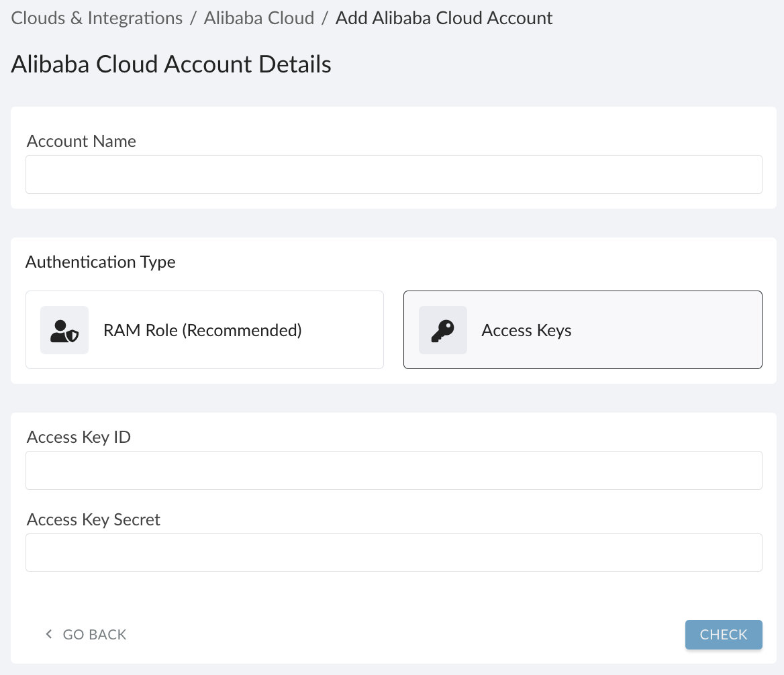784x675 pixels.
Task: Click the Access Key Secret label
Action: click(x=93, y=519)
